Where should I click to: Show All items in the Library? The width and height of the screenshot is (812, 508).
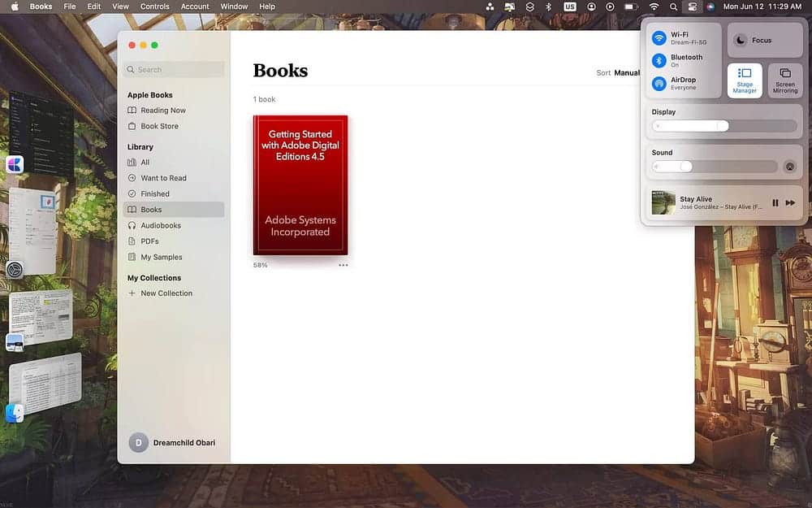tap(145, 162)
